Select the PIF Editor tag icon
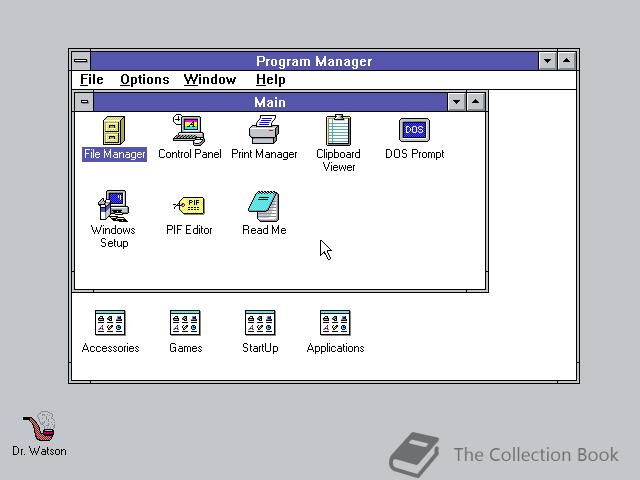 189,205
